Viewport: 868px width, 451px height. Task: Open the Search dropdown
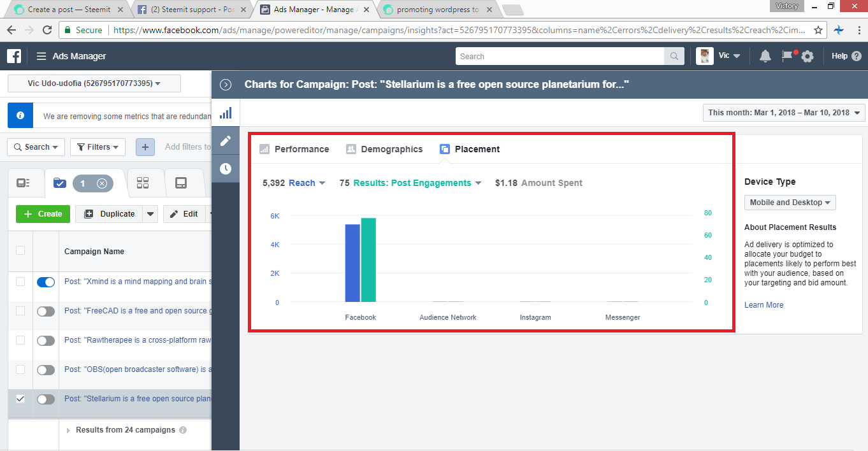(x=36, y=147)
